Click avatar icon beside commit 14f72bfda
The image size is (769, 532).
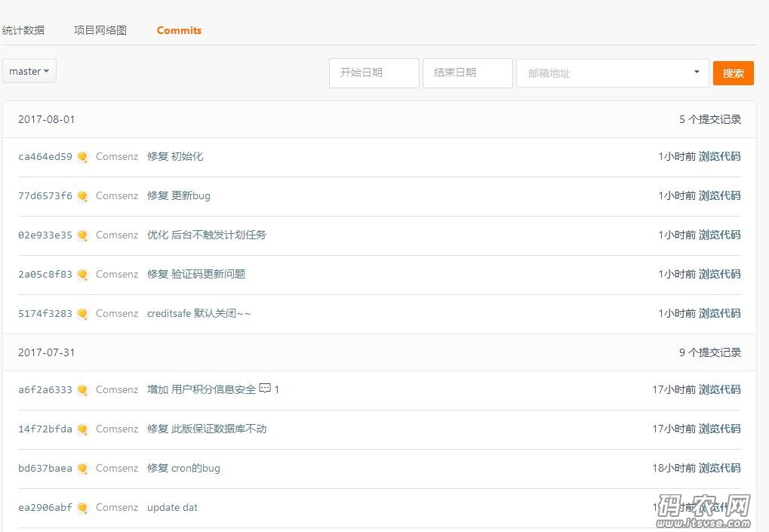82,429
